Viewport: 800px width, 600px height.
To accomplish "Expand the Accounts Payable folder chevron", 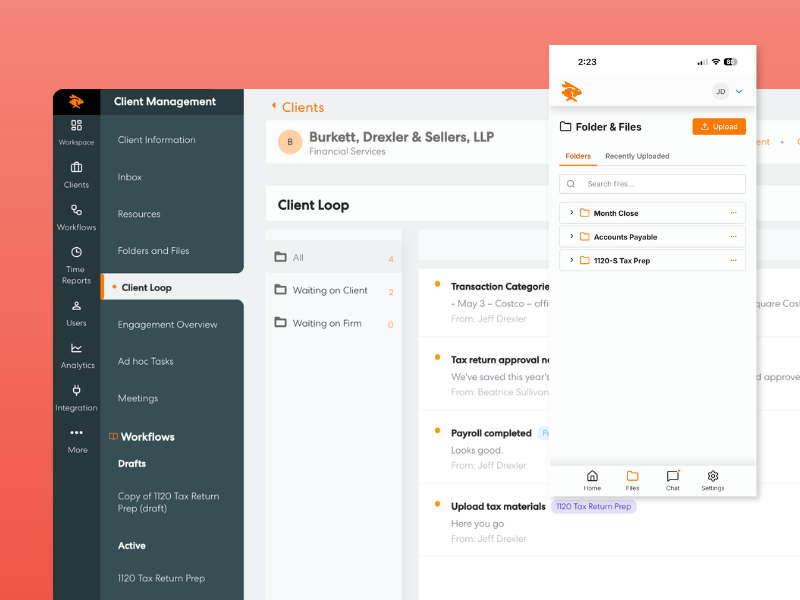I will pos(571,236).
